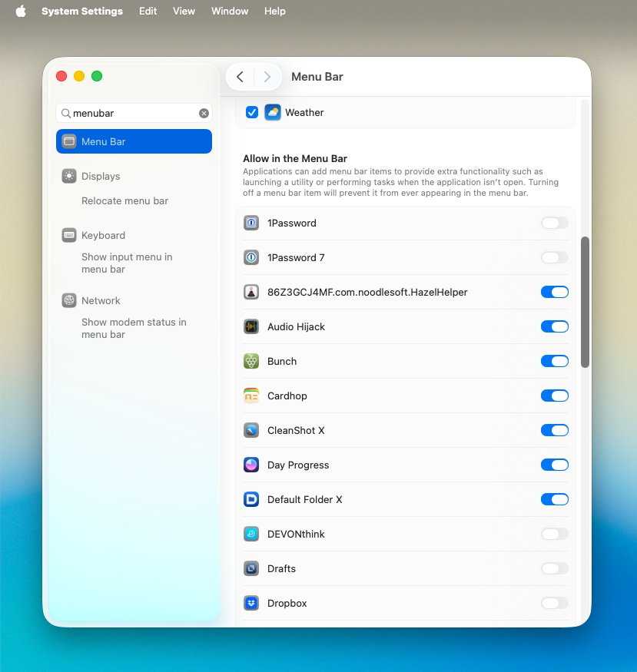Screen dimensions: 637x672
Task: Click the HazelHelper app icon
Action: point(251,293)
